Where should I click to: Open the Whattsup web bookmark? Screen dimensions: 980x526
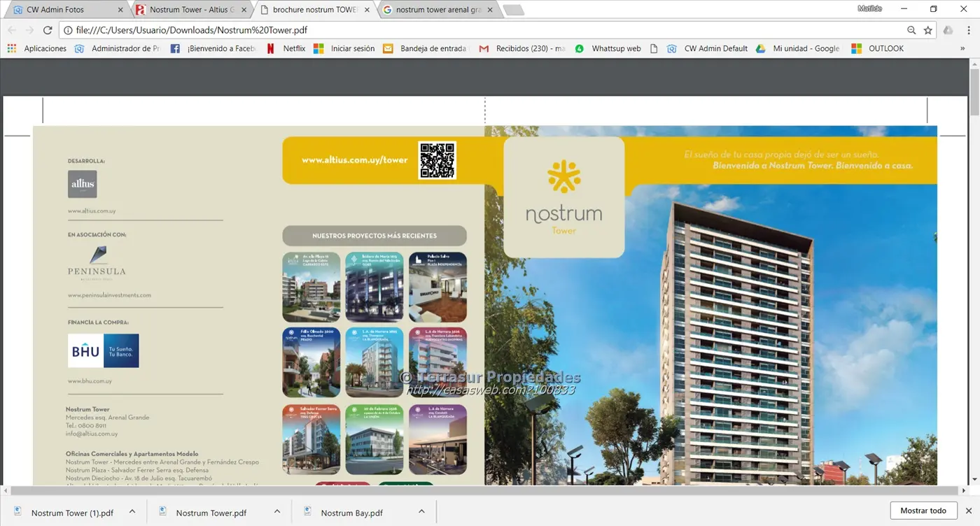pos(608,48)
